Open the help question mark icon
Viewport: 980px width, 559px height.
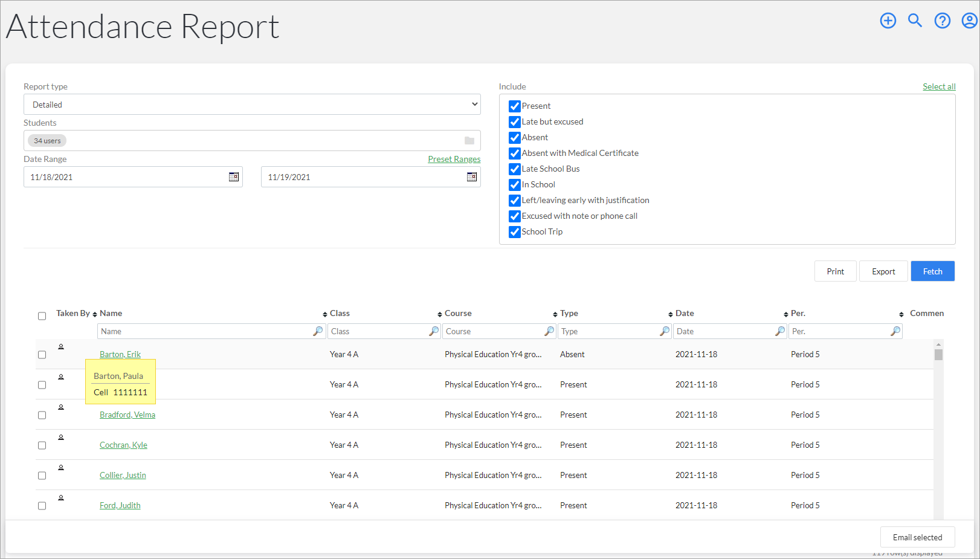[942, 21]
